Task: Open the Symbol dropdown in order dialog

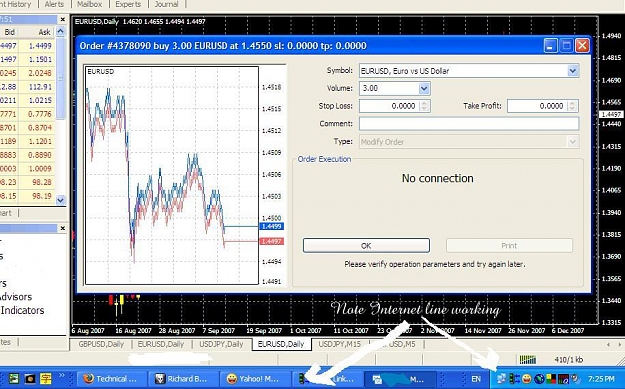Action: point(572,71)
